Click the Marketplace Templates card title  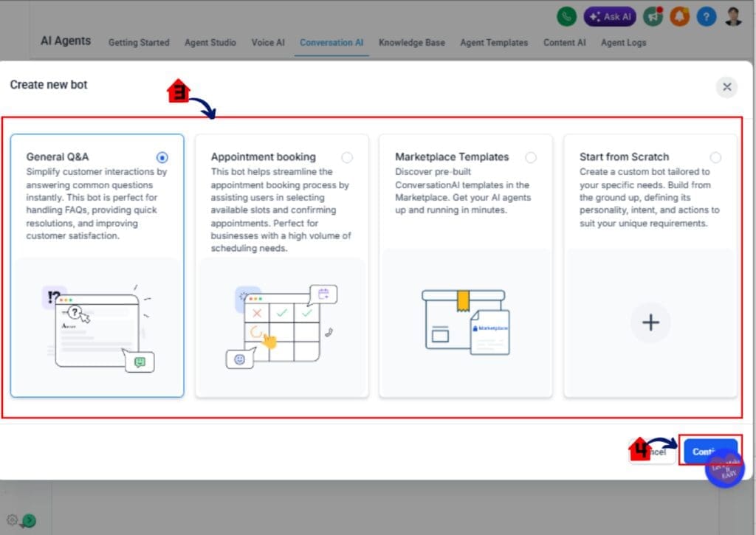tap(452, 156)
